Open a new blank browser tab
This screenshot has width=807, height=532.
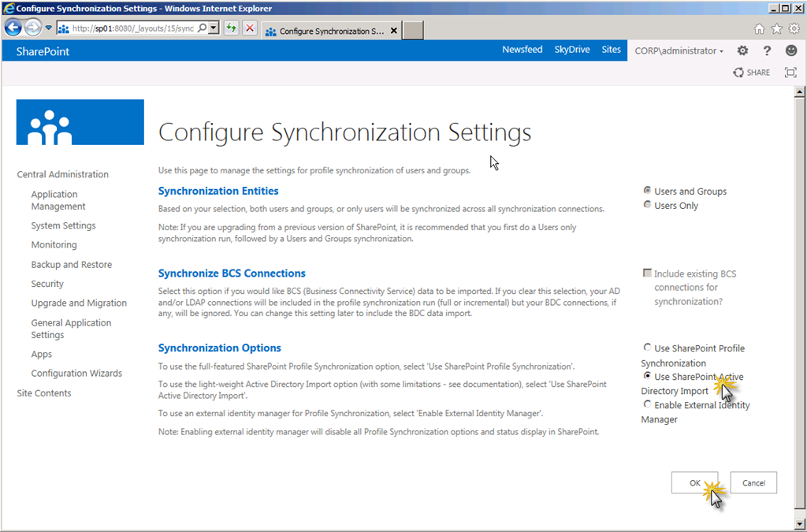click(413, 31)
